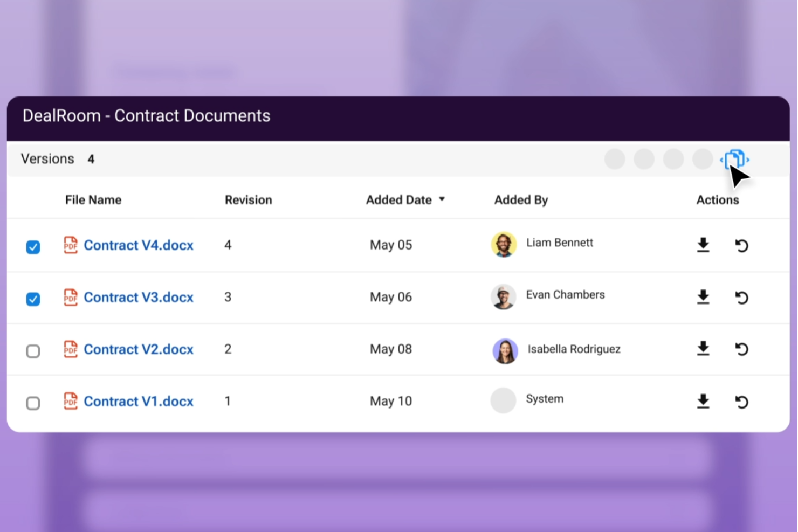Click the Versions label
This screenshot has width=798, height=532.
point(47,159)
